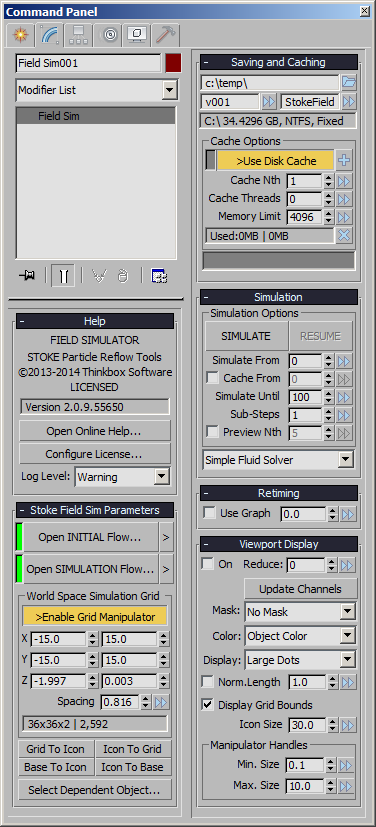
Task: Click the browse folder icon for cache path
Action: pyautogui.click(x=349, y=83)
